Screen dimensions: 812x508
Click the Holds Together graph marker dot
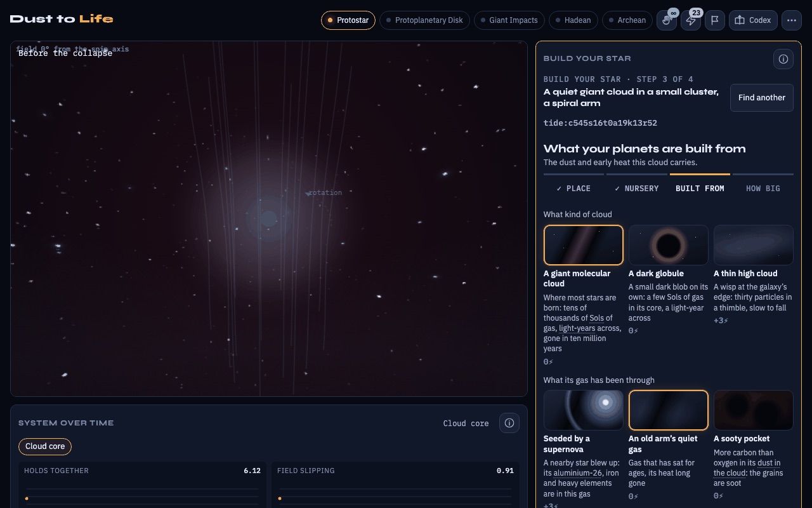27,498
